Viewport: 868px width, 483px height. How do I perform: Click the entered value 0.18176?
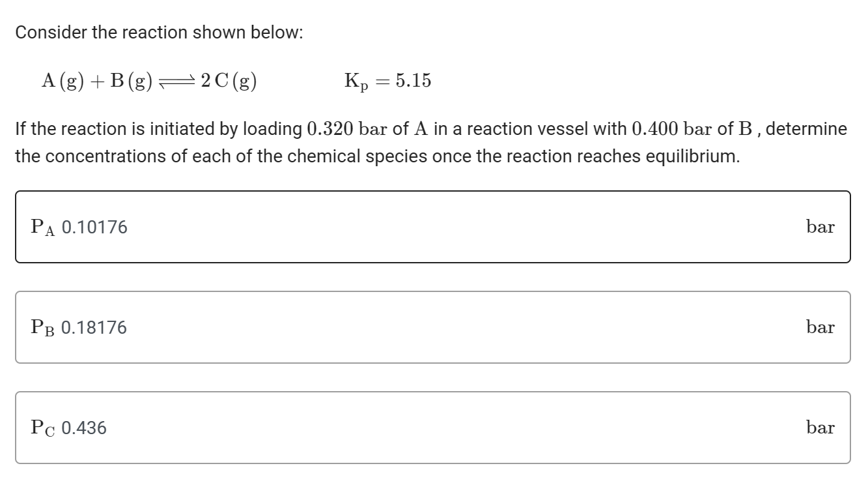pos(94,328)
